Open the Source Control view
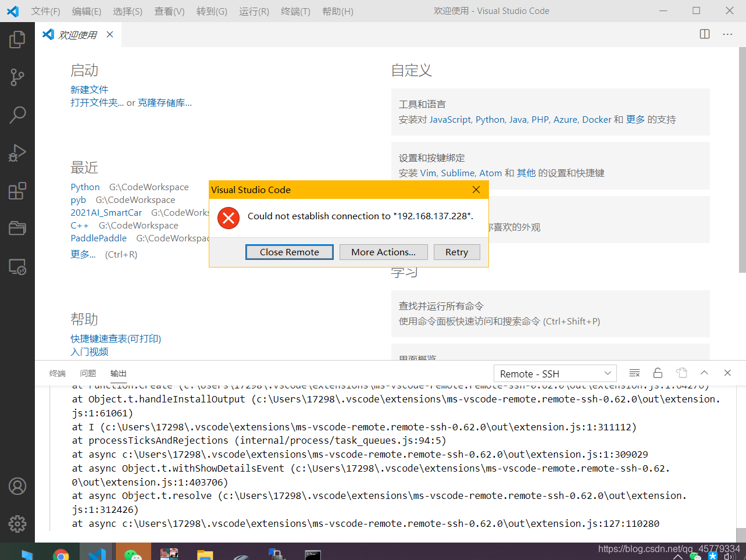This screenshot has height=560, width=746. [17, 77]
